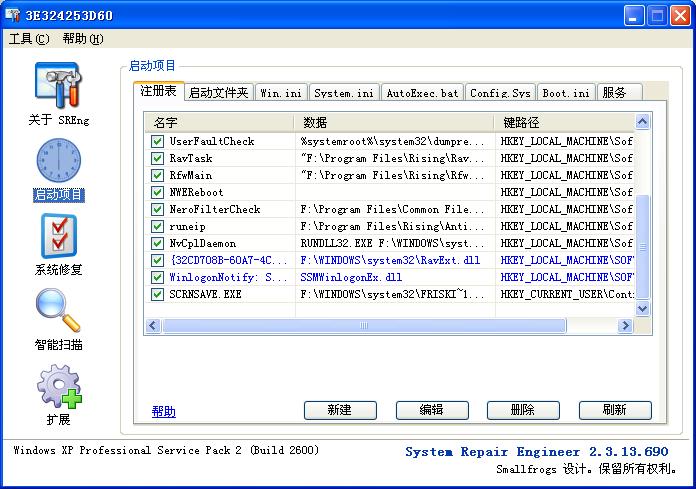696x489 pixels.
Task: Click the 扩展 sidebar label
Action: click(59, 420)
